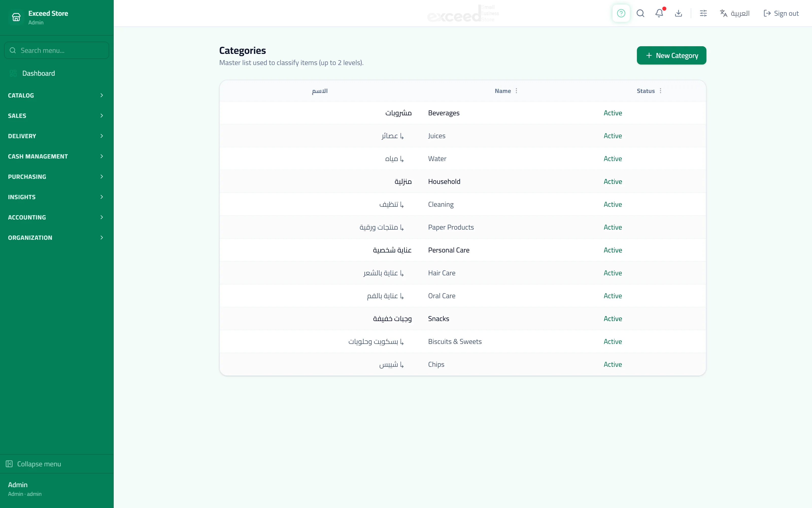Expand the ORGANIZATION section
Image resolution: width=812 pixels, height=508 pixels.
(x=56, y=237)
